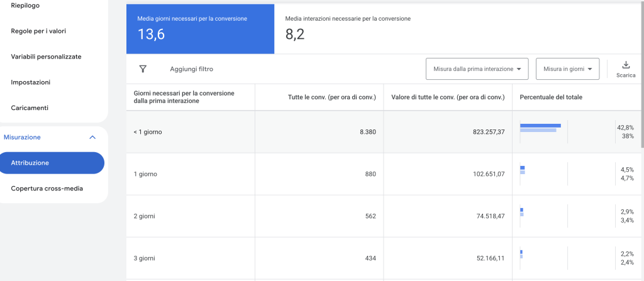Open 'Copertura cross-media' sidebar item
The image size is (644, 281).
pos(47,189)
